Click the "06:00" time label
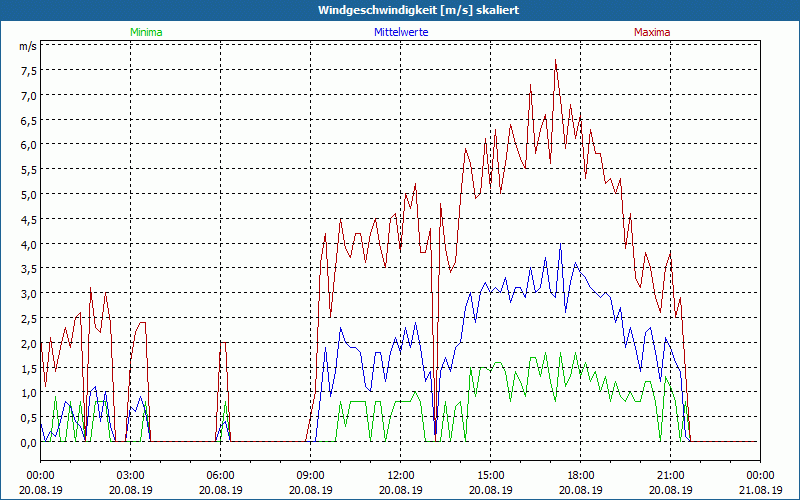Image resolution: width=800 pixels, height=500 pixels. (x=220, y=476)
